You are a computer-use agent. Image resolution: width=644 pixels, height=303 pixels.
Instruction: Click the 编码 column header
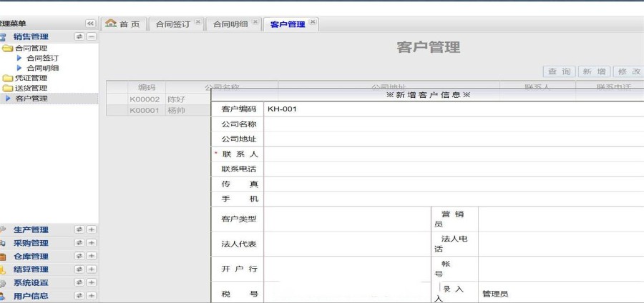coord(147,87)
